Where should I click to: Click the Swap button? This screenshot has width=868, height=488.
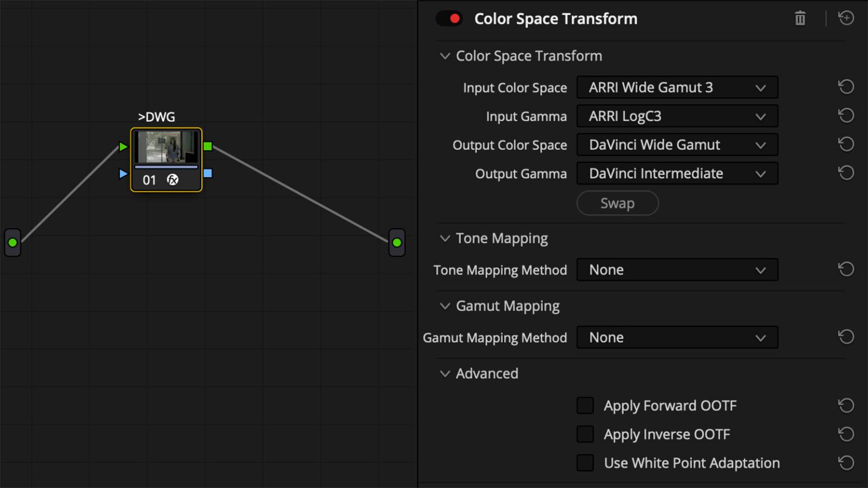pos(617,203)
